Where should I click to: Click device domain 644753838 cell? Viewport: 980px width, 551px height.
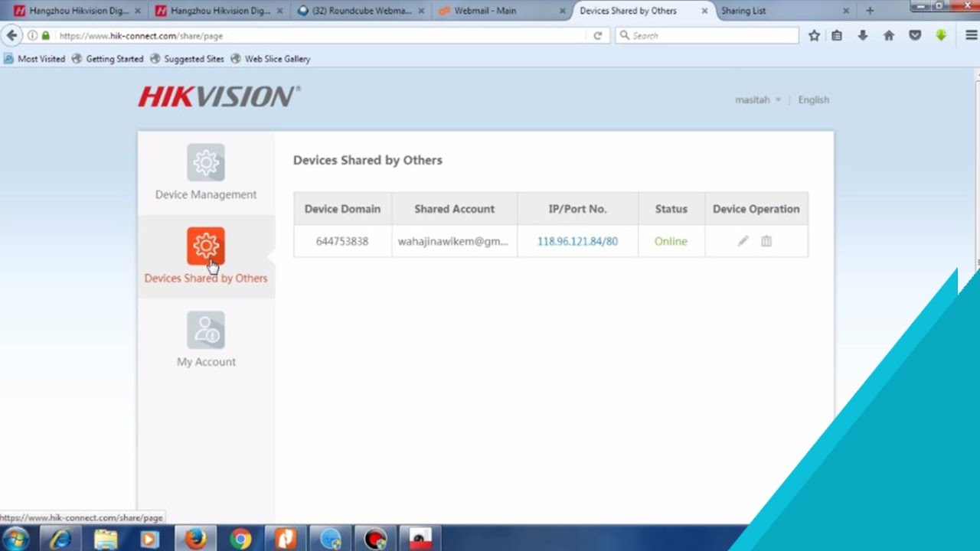pos(342,241)
